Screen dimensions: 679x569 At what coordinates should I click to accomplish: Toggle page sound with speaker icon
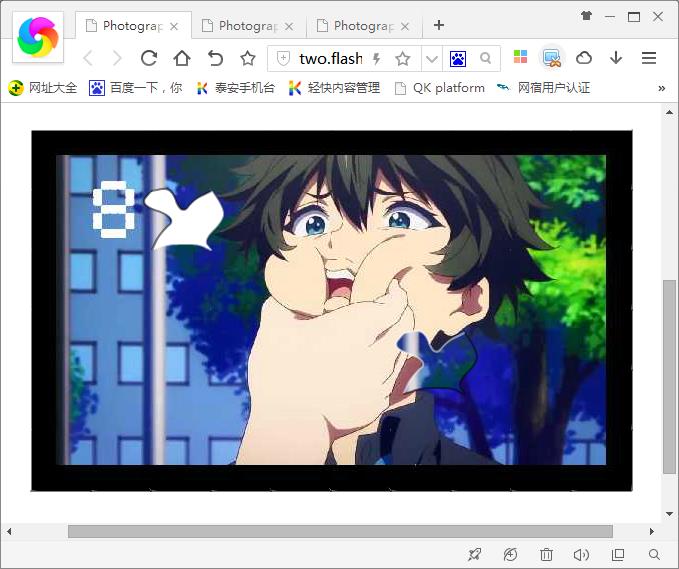[x=581, y=554]
